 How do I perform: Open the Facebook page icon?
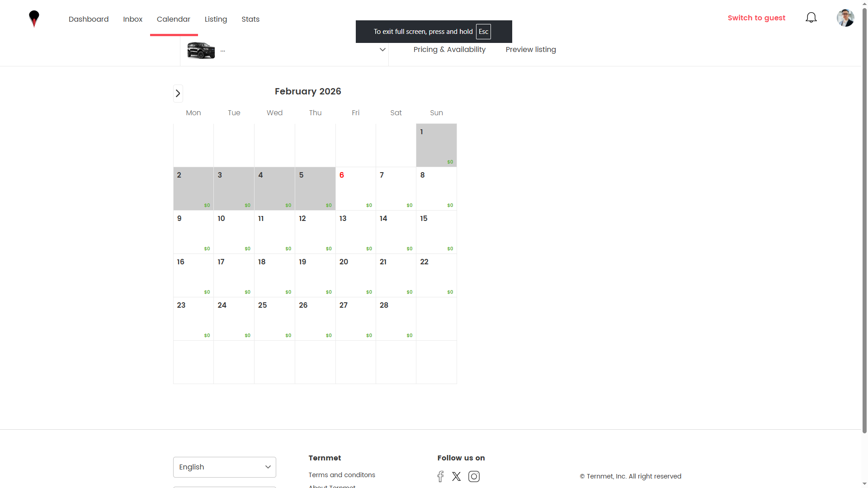(440, 476)
